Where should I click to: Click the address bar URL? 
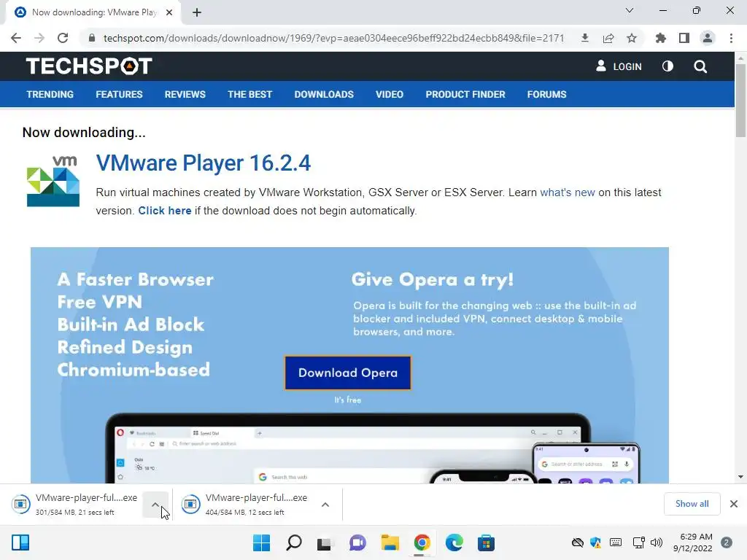(333, 38)
